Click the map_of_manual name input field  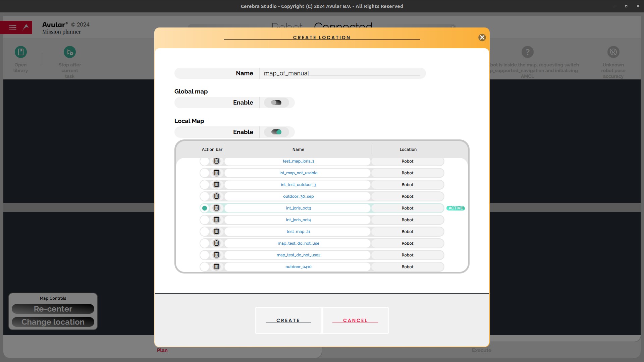(340, 73)
